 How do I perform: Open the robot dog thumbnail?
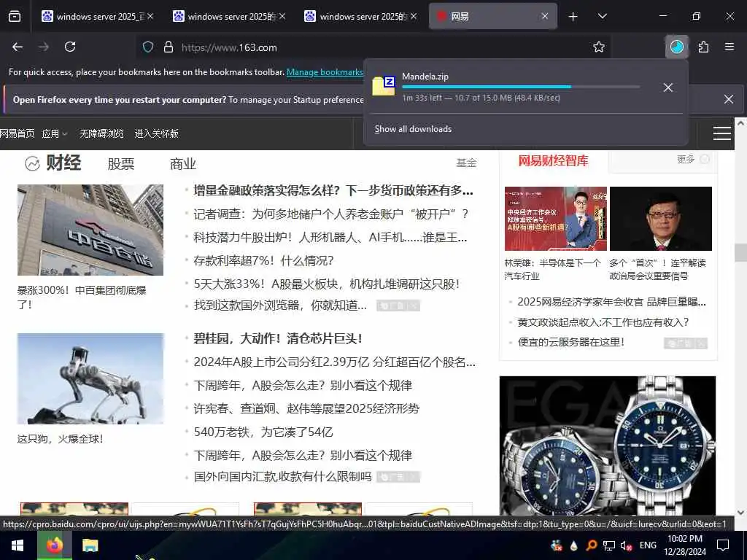(x=90, y=378)
